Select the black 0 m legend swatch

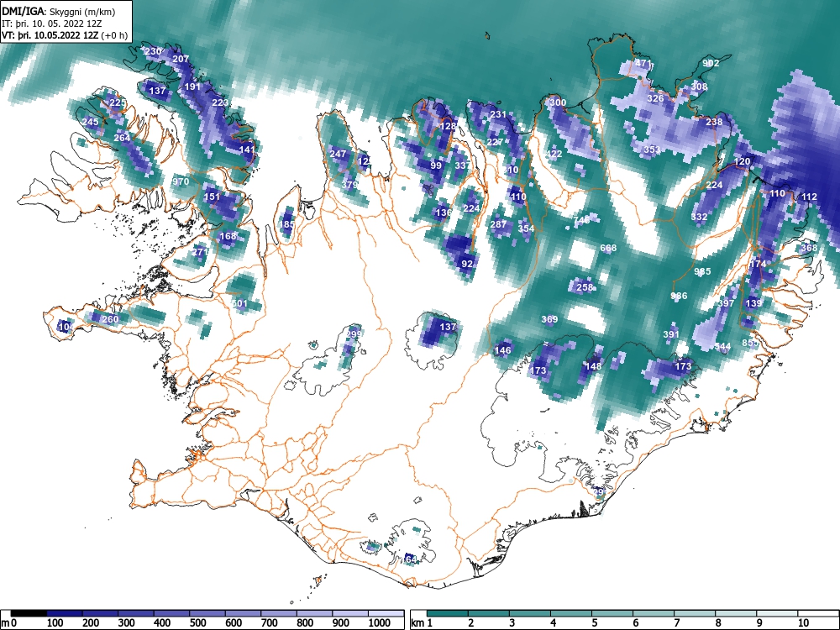pos(29,613)
